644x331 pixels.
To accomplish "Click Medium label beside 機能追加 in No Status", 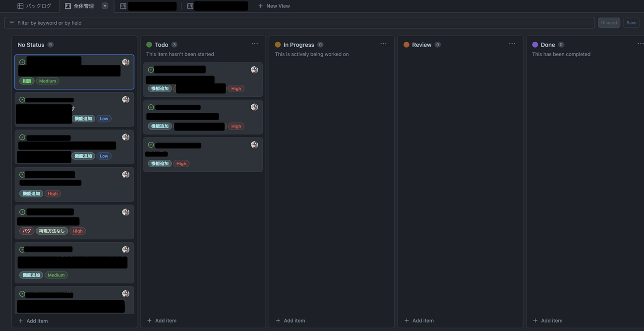I will 56,275.
